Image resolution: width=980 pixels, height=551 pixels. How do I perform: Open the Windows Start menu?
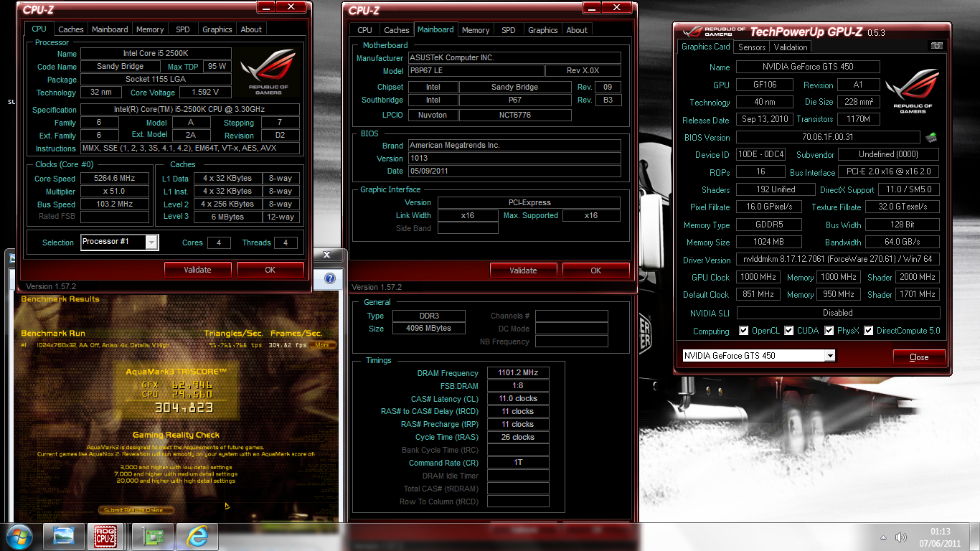pos(19,536)
